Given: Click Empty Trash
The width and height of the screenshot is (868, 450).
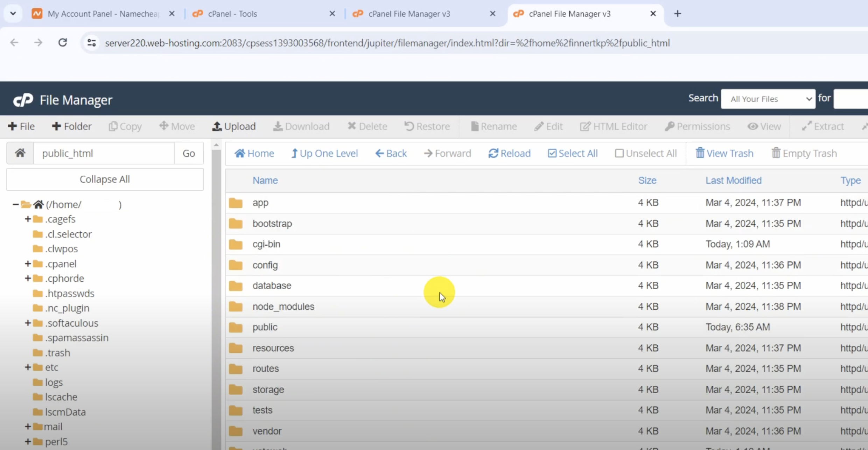Looking at the screenshot, I should click(804, 153).
